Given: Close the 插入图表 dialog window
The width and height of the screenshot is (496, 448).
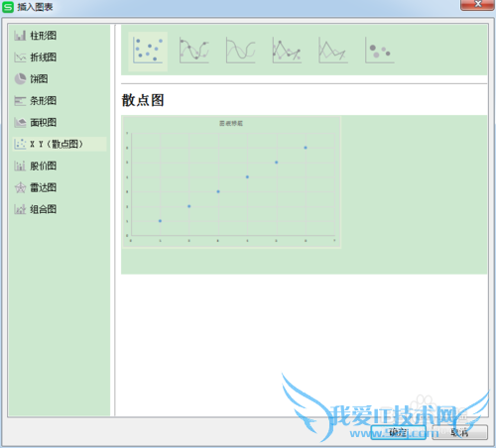Looking at the screenshot, I should tap(477, 5).
